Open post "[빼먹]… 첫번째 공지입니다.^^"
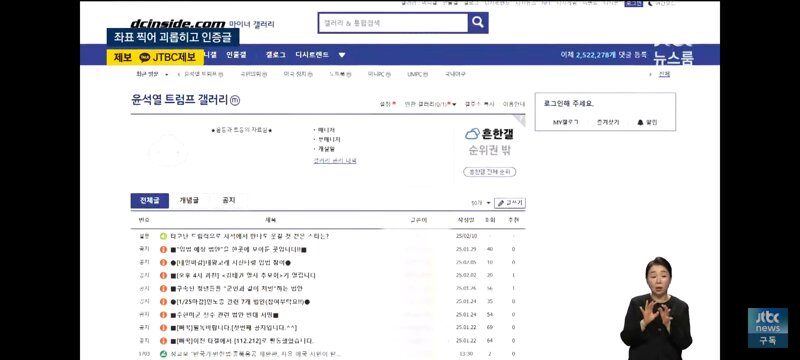This screenshot has width=800, height=360. (234, 328)
